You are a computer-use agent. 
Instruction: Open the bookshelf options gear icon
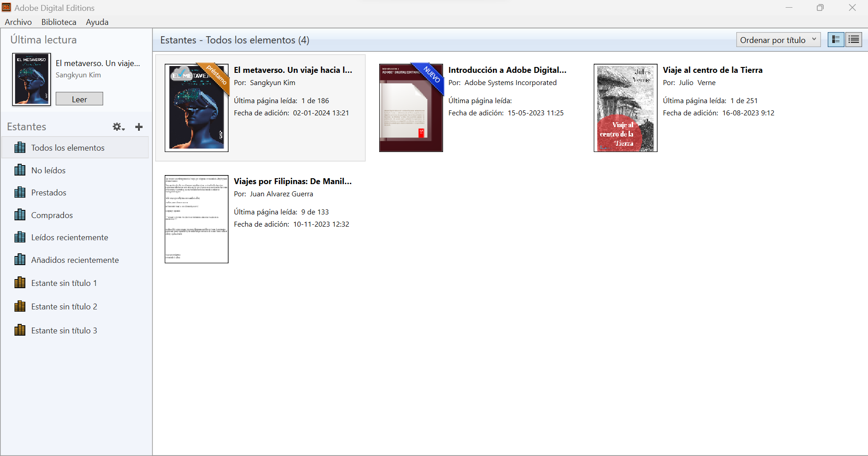(x=119, y=127)
